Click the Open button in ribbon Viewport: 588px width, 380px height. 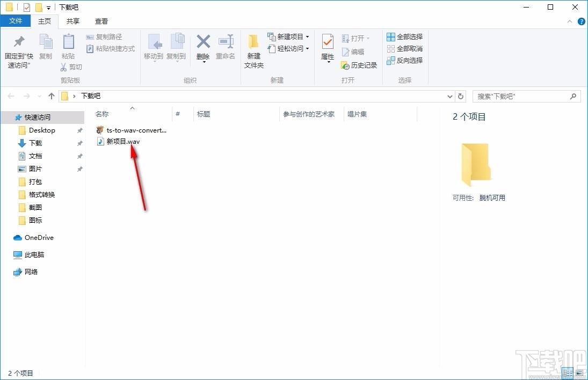coord(355,38)
